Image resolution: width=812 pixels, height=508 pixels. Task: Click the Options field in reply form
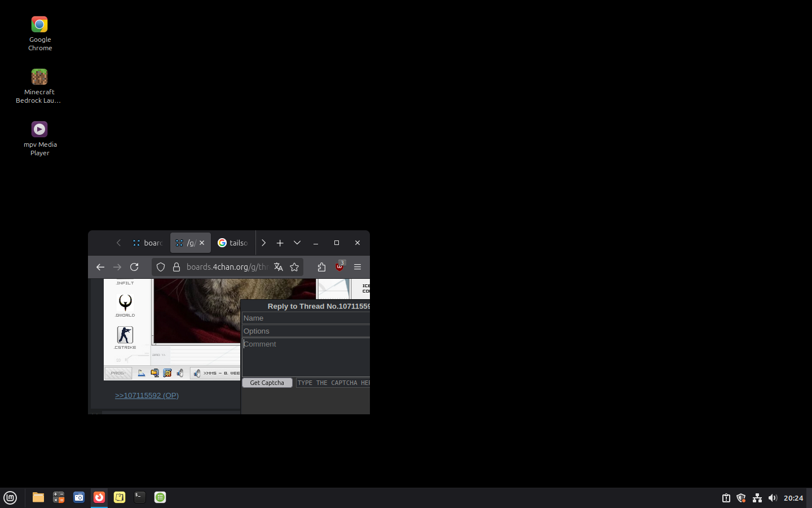pos(306,331)
